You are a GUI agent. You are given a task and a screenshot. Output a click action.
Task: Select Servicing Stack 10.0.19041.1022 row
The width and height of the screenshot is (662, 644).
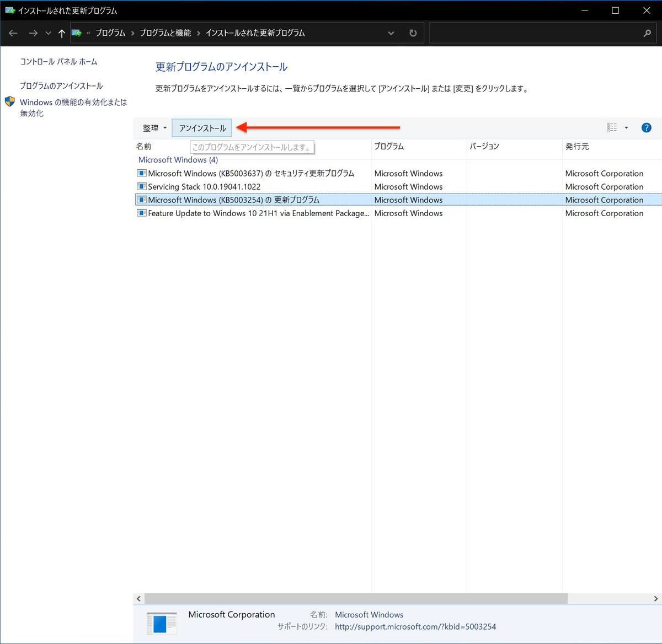(x=398, y=186)
